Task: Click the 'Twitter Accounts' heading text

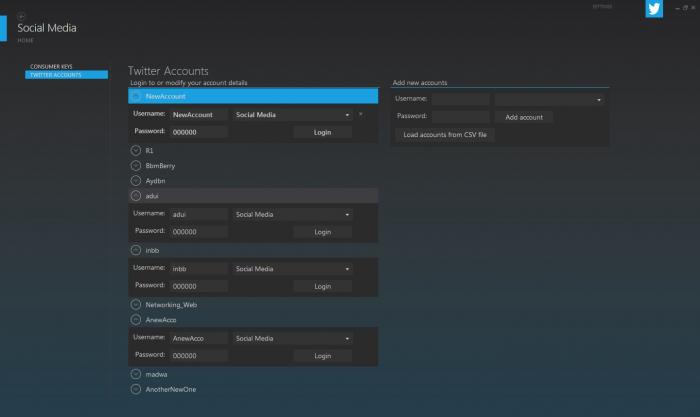Action: point(168,71)
